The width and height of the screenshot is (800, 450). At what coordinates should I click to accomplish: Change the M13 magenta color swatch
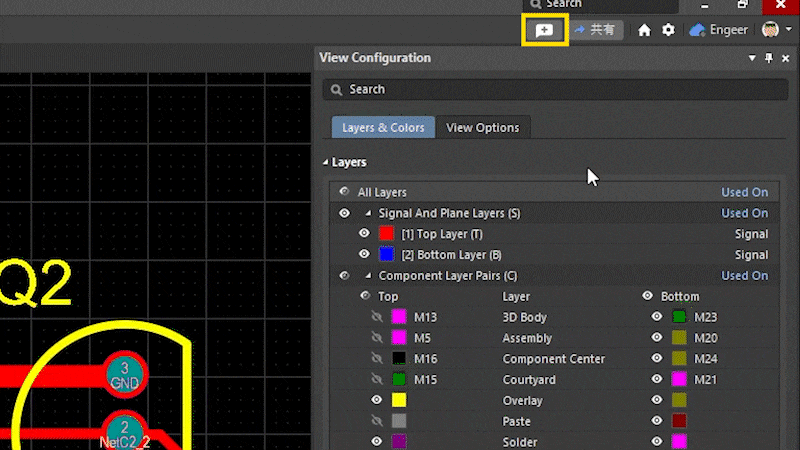[x=399, y=317]
